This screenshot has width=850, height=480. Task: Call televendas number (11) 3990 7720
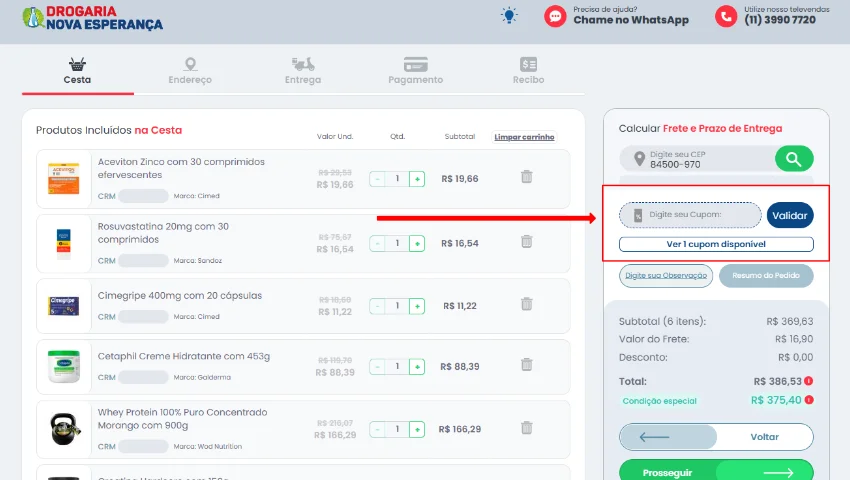tap(780, 20)
